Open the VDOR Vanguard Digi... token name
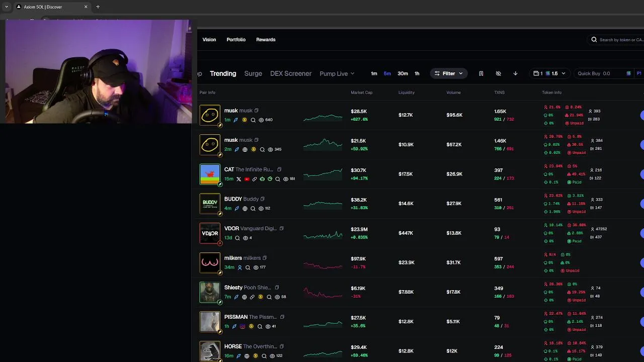This screenshot has height=362, width=644. [251, 228]
